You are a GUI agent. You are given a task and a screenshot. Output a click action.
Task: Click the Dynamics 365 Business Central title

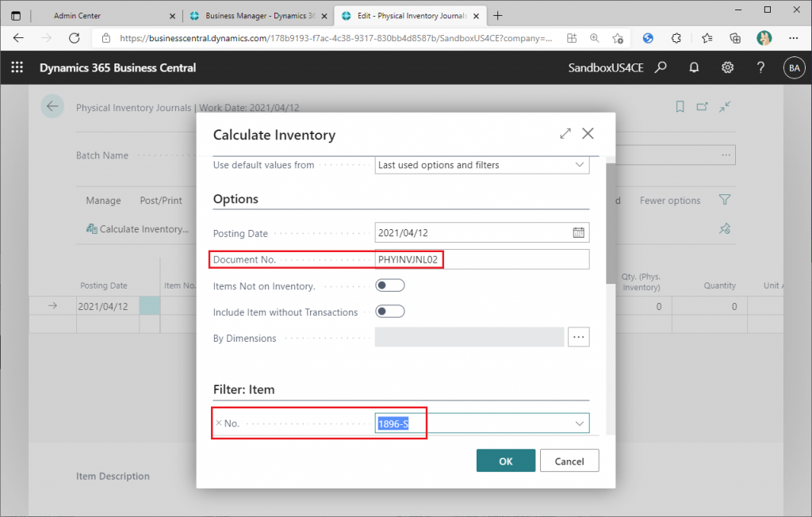point(117,68)
